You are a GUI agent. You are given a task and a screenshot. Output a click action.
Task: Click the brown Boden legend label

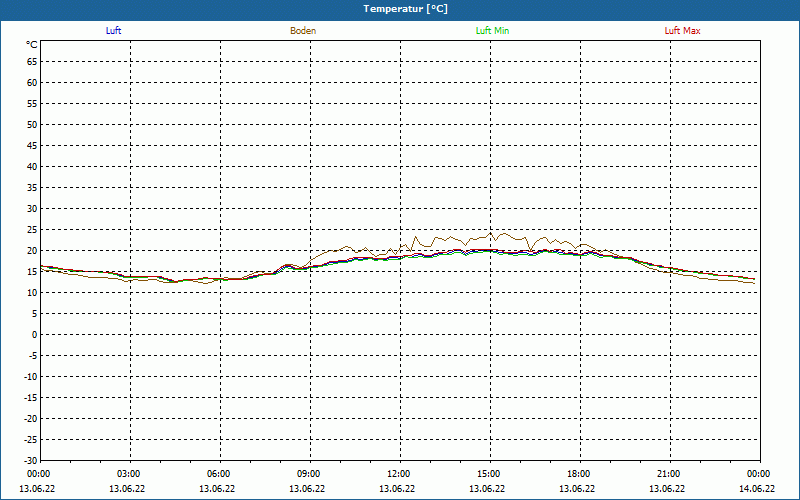(x=303, y=31)
